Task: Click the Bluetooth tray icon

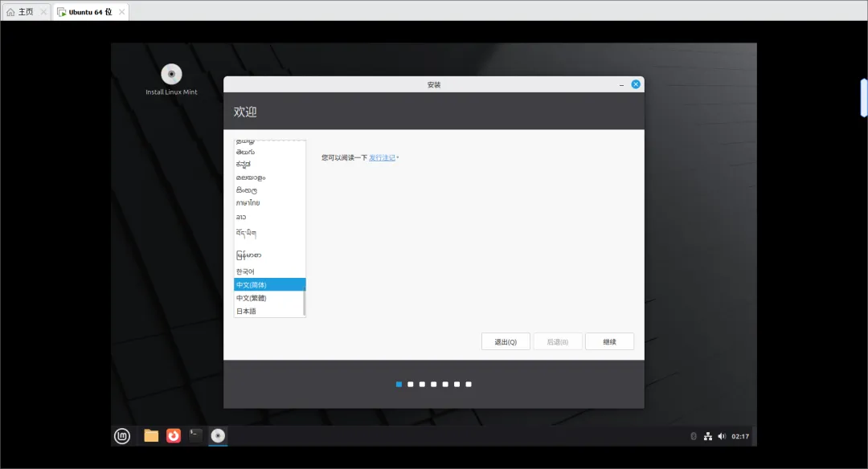Action: point(693,436)
